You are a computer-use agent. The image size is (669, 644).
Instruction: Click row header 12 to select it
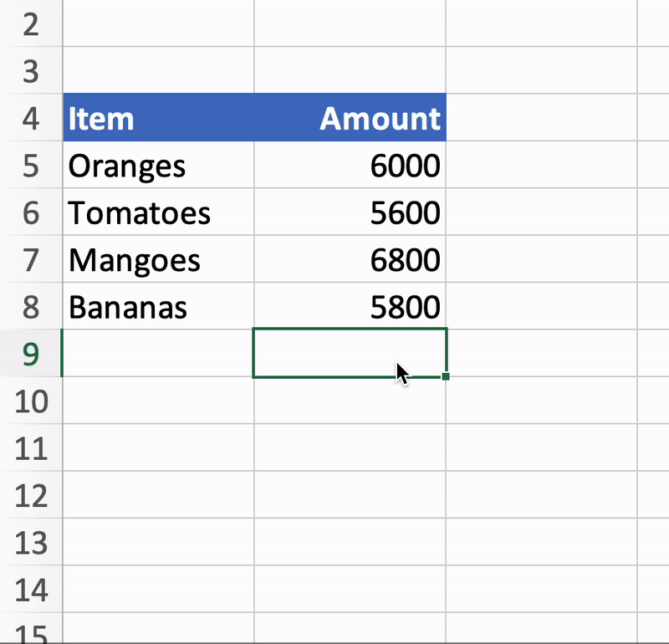click(31, 496)
